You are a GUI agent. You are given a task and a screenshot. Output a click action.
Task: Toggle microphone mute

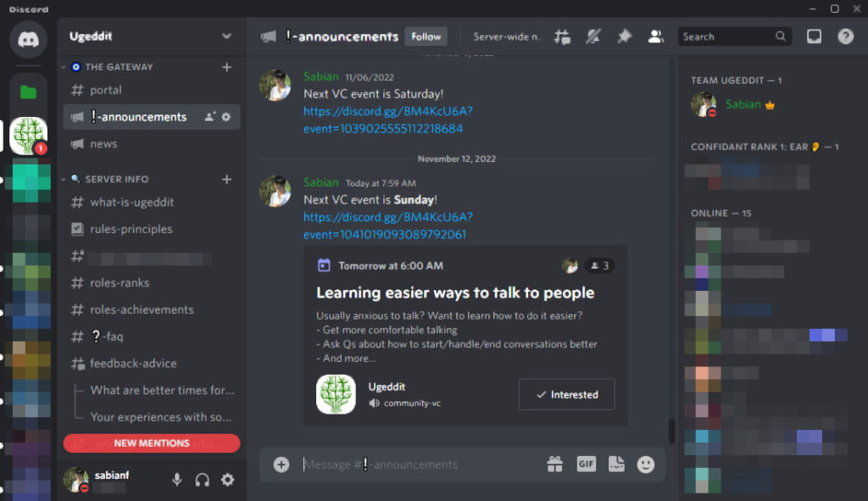(176, 480)
